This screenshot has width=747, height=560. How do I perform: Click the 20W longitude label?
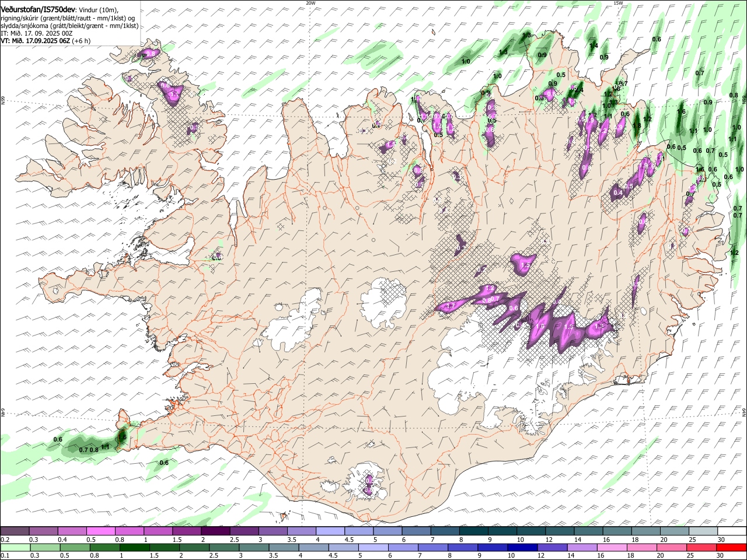(310, 3)
